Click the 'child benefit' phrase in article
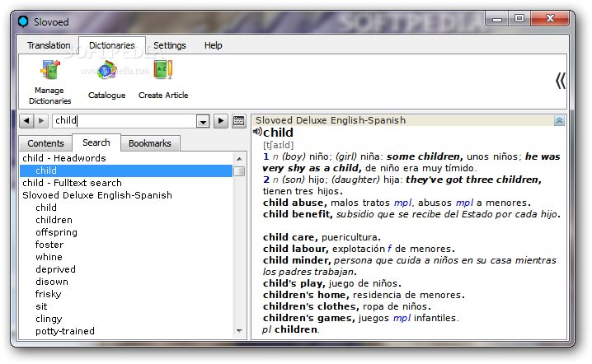This screenshot has height=364, width=592. click(x=297, y=214)
